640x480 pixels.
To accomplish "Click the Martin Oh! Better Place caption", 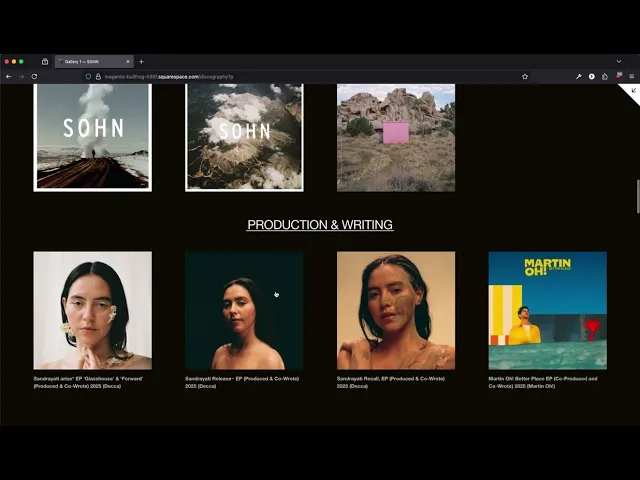I will pyautogui.click(x=543, y=382).
